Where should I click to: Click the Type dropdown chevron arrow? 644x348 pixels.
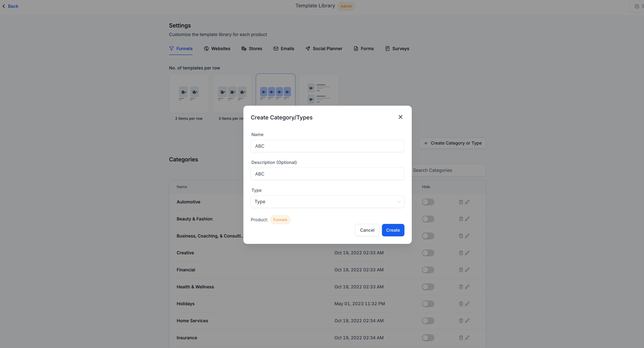(x=399, y=202)
